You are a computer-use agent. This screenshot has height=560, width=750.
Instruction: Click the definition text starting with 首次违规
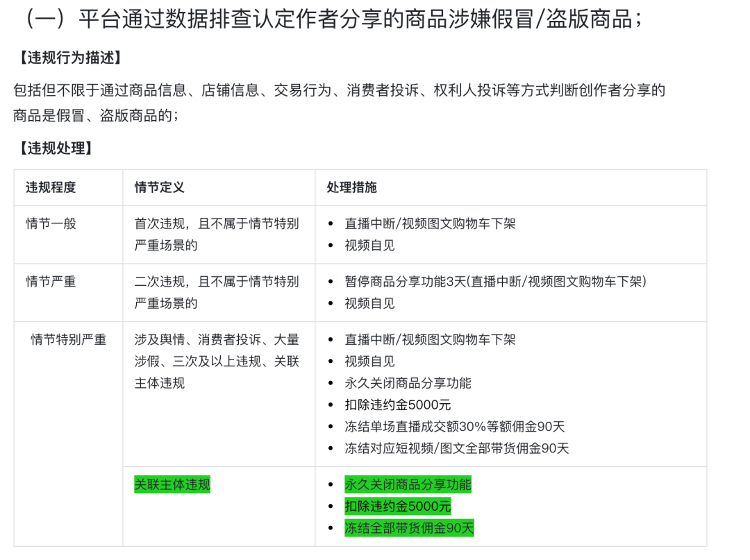(x=217, y=234)
